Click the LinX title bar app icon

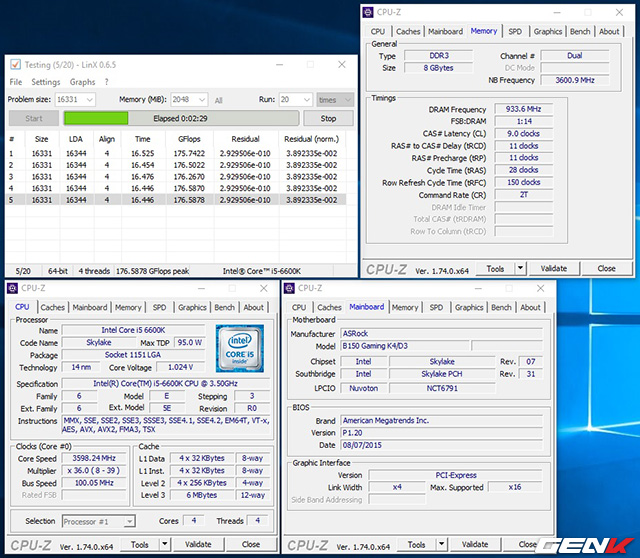[14, 65]
